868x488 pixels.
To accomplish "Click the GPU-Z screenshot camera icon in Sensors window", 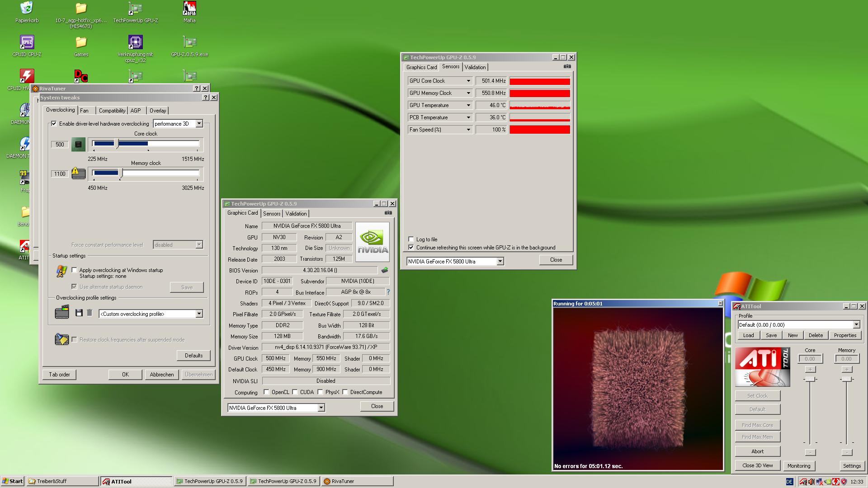I will [567, 66].
